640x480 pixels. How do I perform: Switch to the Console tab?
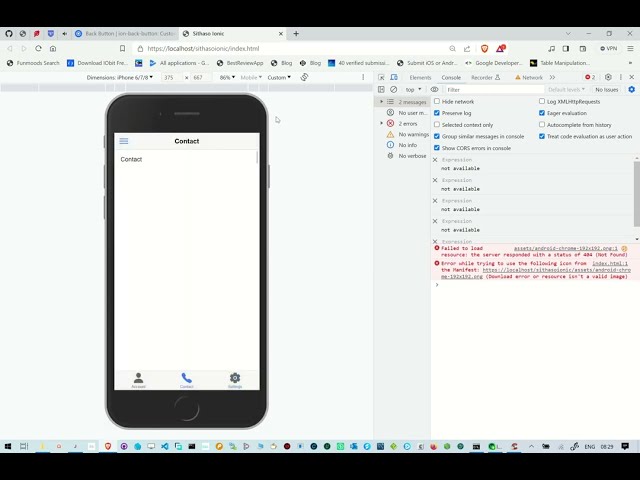tap(451, 77)
